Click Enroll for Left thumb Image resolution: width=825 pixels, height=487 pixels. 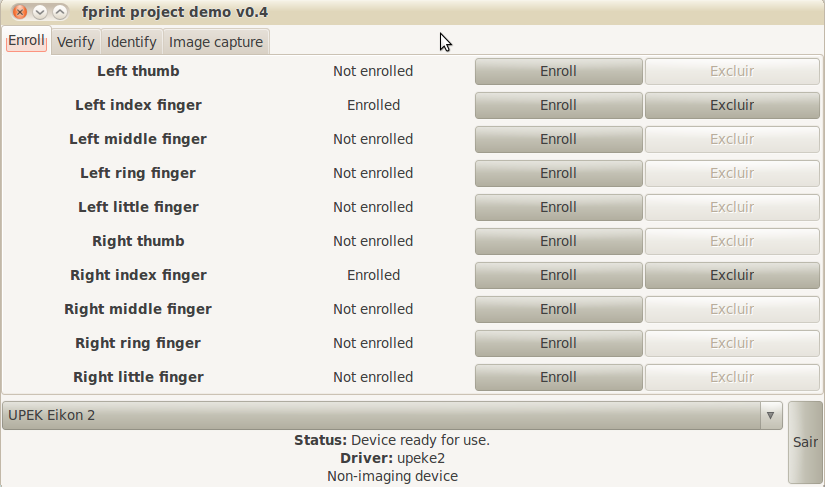(558, 71)
